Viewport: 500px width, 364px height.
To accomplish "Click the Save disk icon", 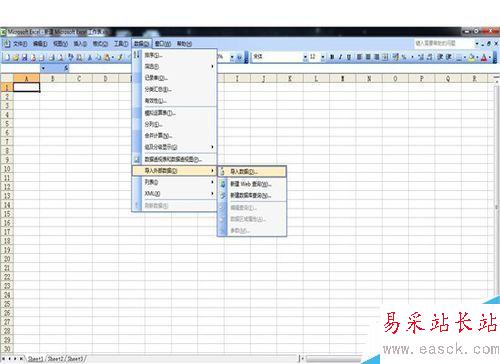I will pyautogui.click(x=24, y=57).
